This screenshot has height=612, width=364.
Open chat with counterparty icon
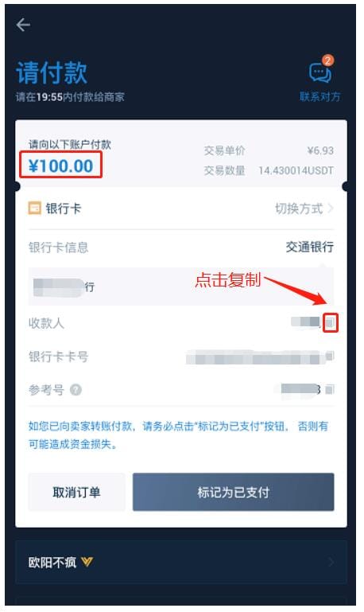click(x=320, y=72)
